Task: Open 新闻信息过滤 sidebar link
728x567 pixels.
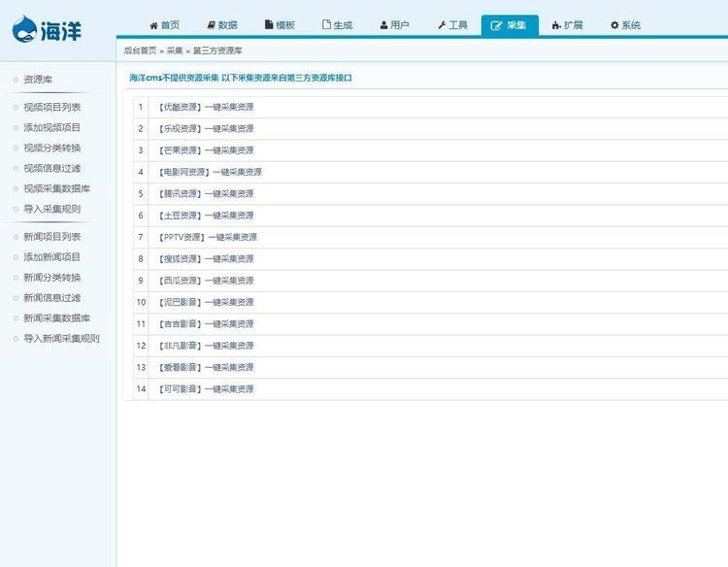Action: (52, 298)
